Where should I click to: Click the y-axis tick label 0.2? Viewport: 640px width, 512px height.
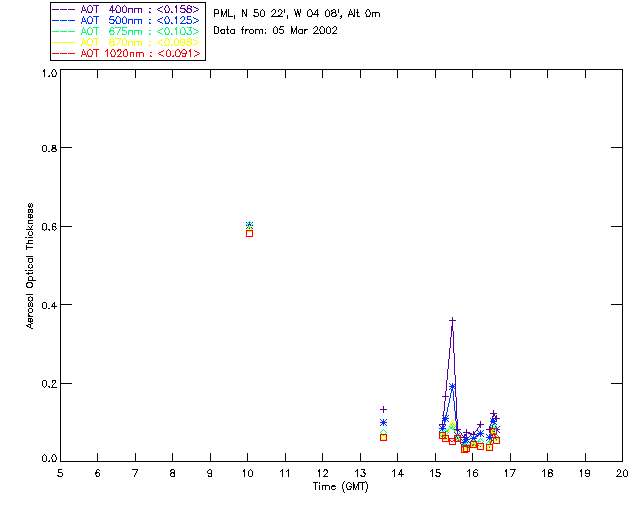[x=49, y=384]
